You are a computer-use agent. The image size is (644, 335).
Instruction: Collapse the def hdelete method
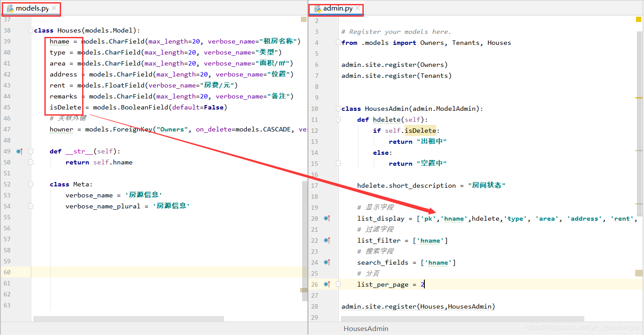coord(338,120)
